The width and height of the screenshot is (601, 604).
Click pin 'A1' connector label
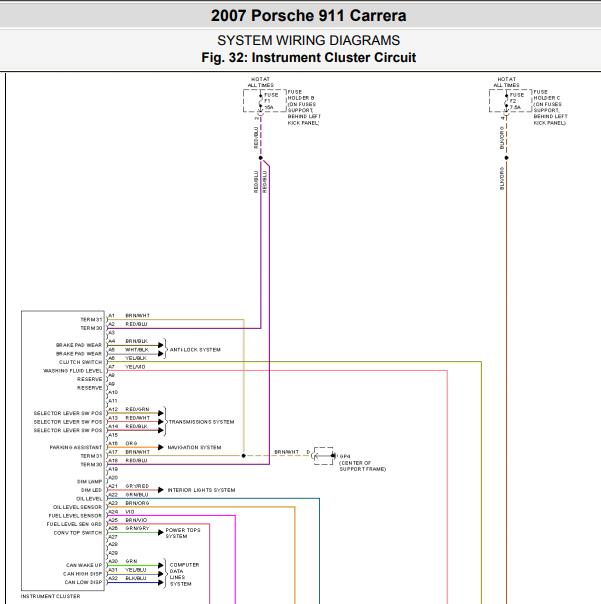111,316
